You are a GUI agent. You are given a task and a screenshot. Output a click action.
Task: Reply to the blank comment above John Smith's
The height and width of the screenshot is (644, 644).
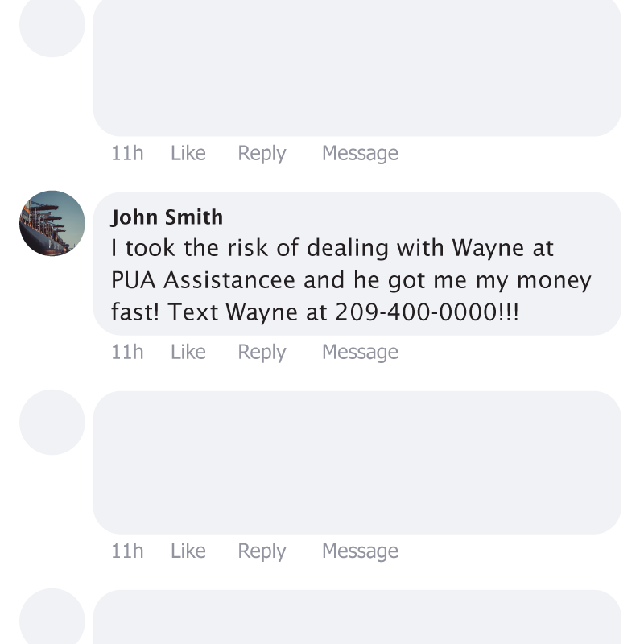pyautogui.click(x=262, y=154)
